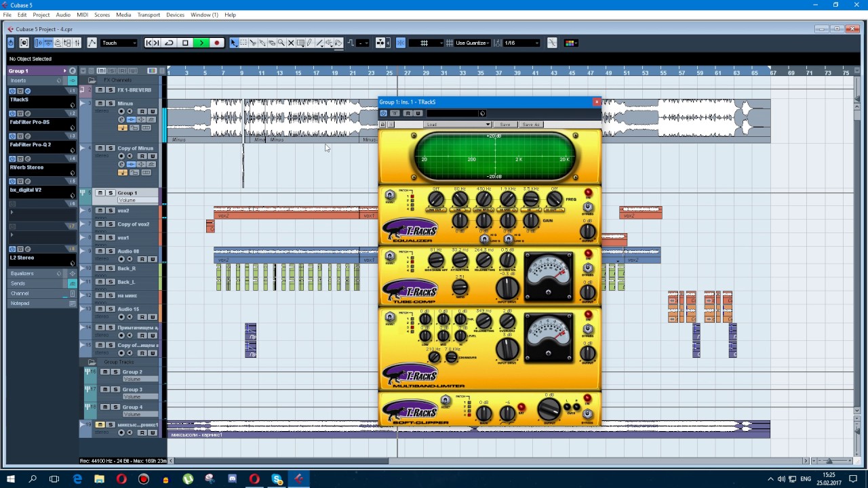Screen dimensions: 868x488
Task: Click Write automation W in TRackS window
Action: click(x=418, y=113)
